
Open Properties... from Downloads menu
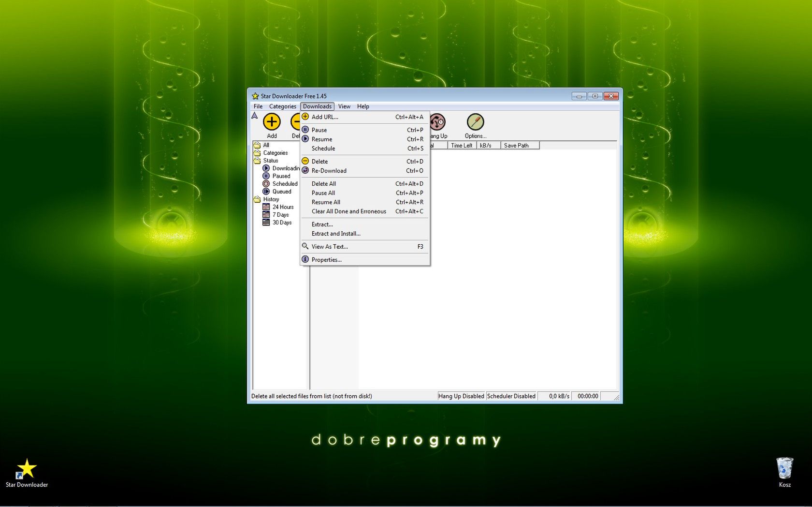tap(365, 260)
